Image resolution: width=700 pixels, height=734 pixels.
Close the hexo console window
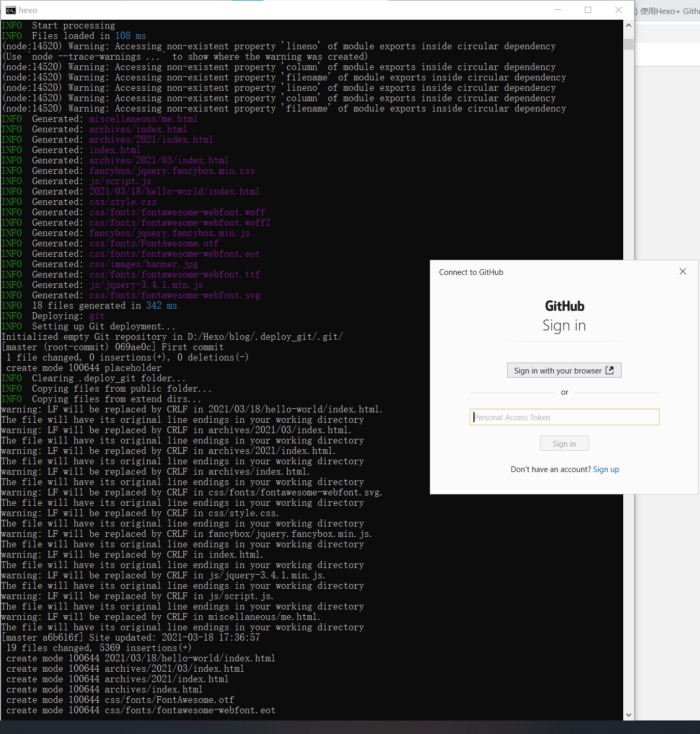[618, 10]
